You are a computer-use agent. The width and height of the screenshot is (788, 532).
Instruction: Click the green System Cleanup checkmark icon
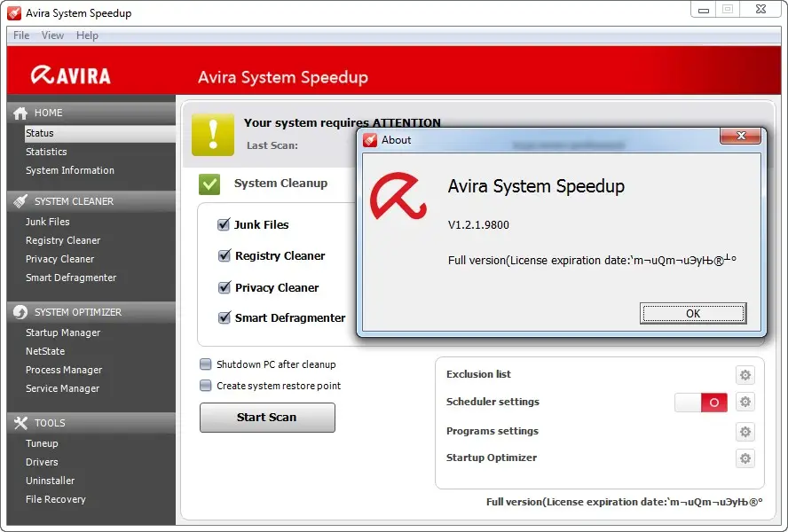[x=209, y=184]
